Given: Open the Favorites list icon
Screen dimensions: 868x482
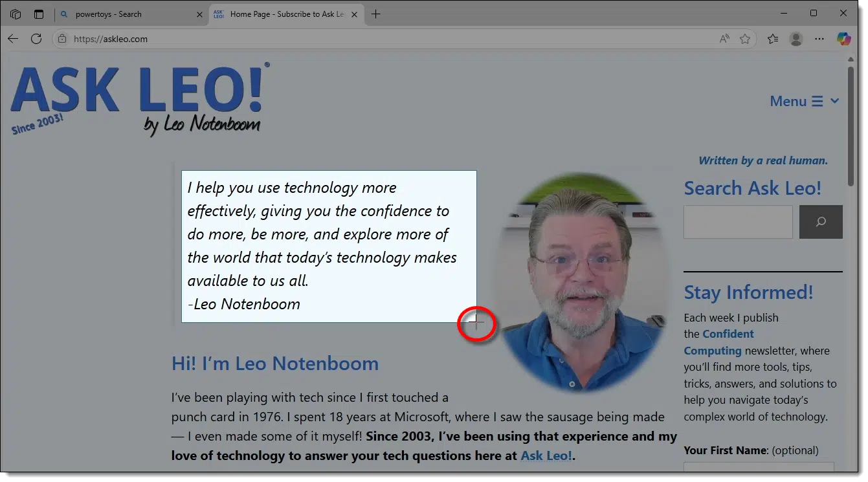Looking at the screenshot, I should tap(773, 39).
